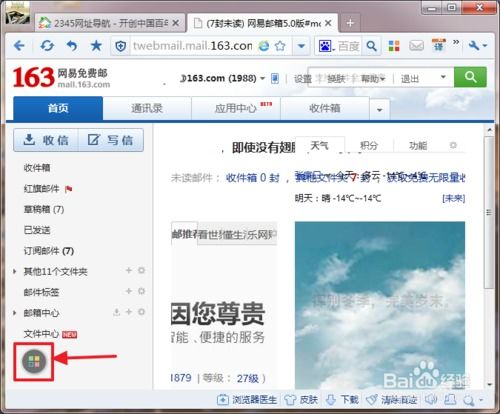500x414 pixels.
Task: Open the tab list dropdown arrow
Action: point(379,110)
